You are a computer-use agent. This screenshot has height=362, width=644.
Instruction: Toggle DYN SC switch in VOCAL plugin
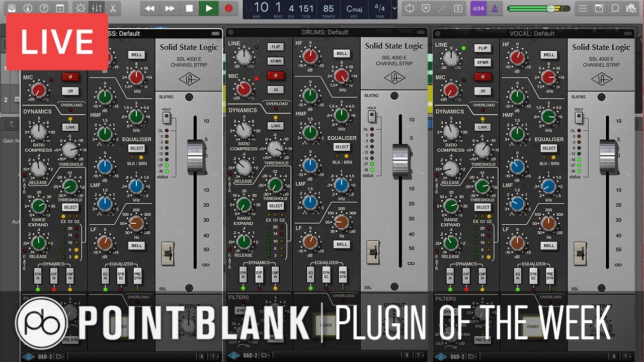tap(533, 276)
